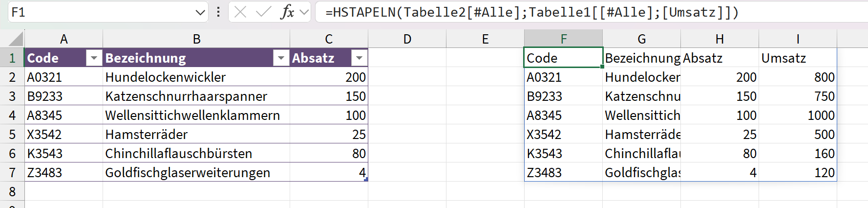
Task: Expand the formula bar function chevron
Action: click(304, 12)
